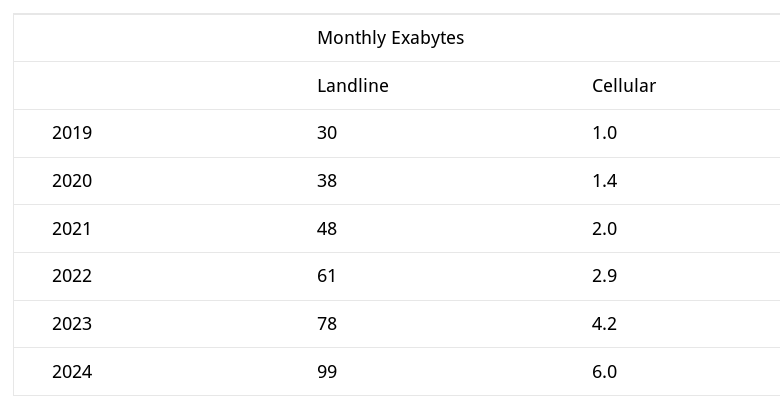Click the 2020 row label
Viewport: 780px width, 420px height.
tap(72, 181)
